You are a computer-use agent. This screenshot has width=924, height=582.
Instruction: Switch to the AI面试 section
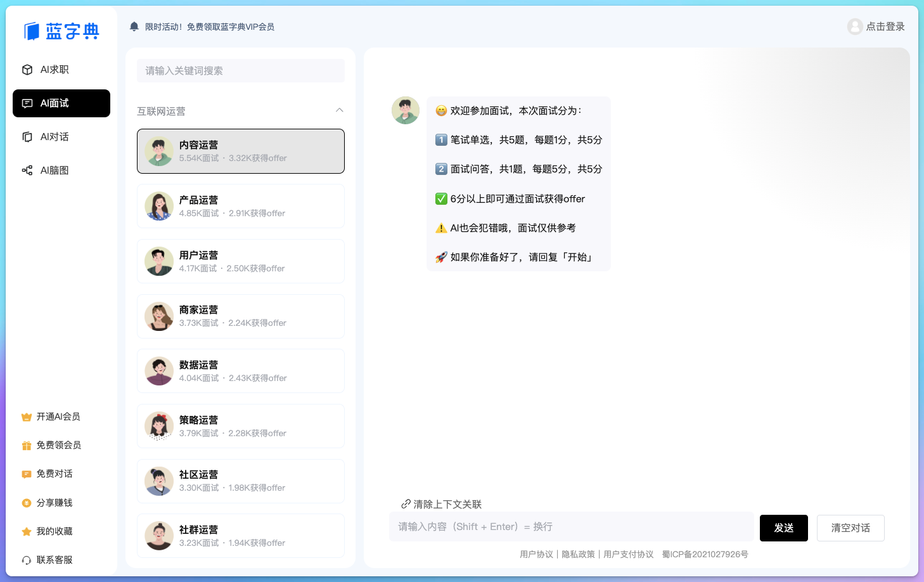(x=61, y=103)
